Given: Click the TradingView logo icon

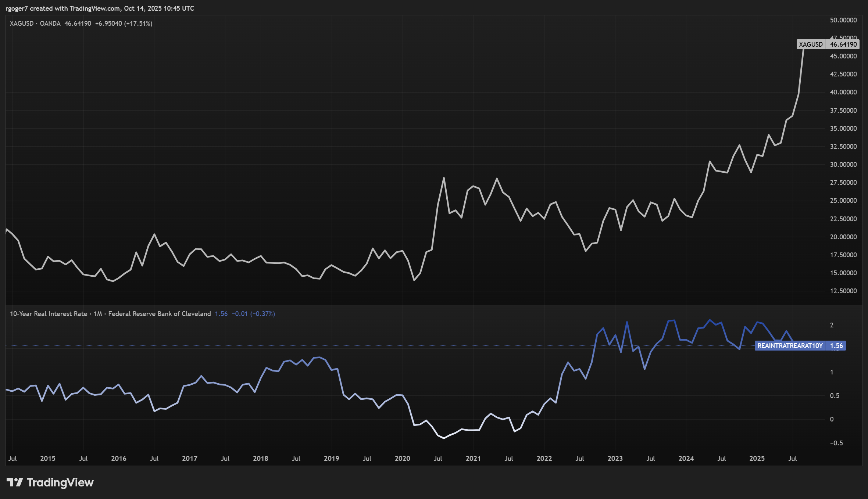Looking at the screenshot, I should pos(15,482).
